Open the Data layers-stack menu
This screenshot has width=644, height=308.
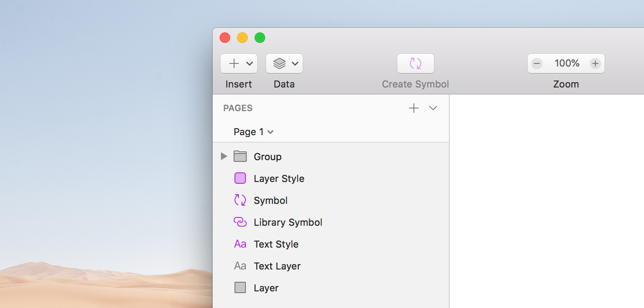284,63
